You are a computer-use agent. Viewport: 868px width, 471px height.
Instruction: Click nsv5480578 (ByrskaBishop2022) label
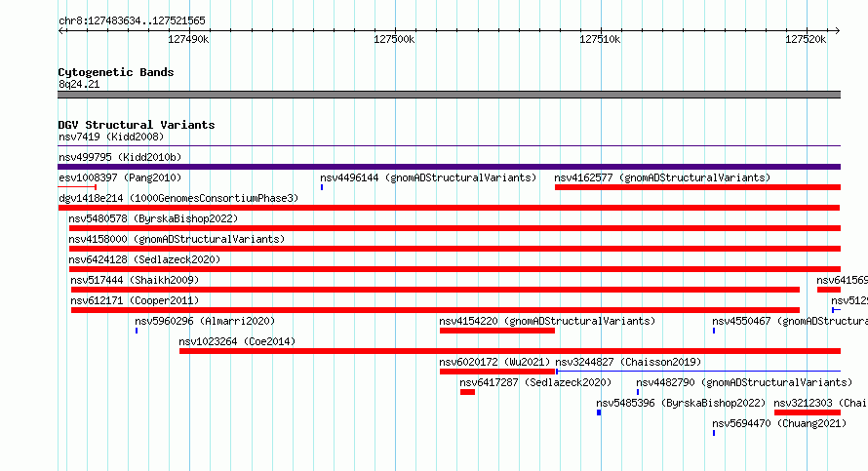[x=153, y=218]
